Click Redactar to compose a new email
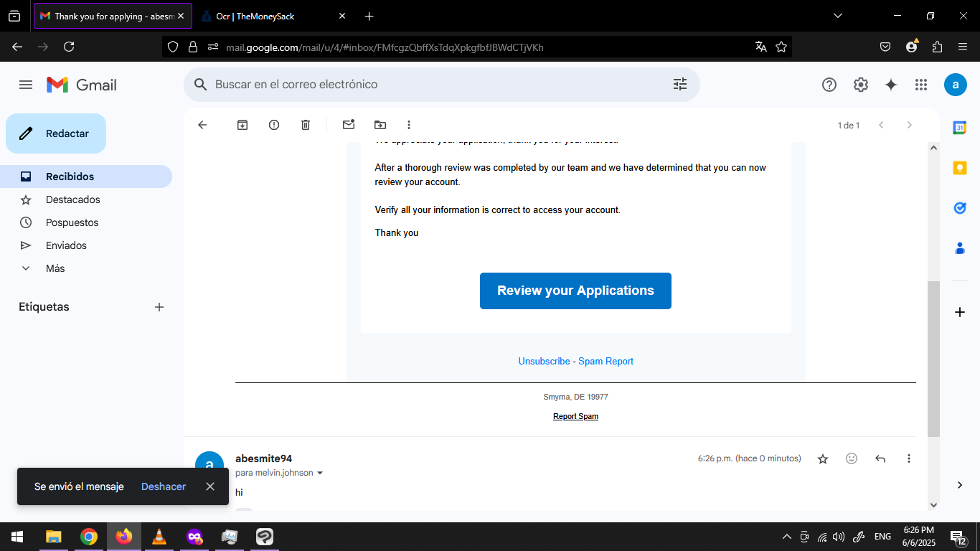Image resolution: width=980 pixels, height=551 pixels. (56, 133)
